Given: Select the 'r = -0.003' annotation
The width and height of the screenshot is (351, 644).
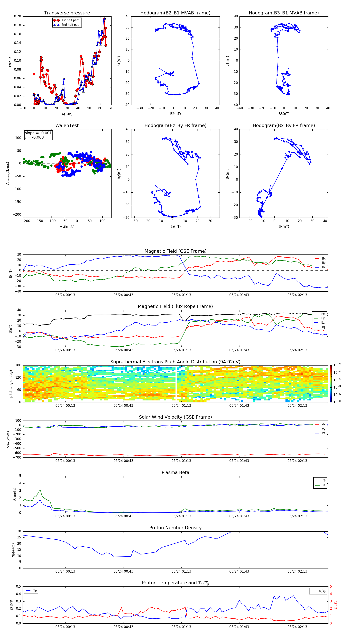Looking at the screenshot, I should pos(35,137).
